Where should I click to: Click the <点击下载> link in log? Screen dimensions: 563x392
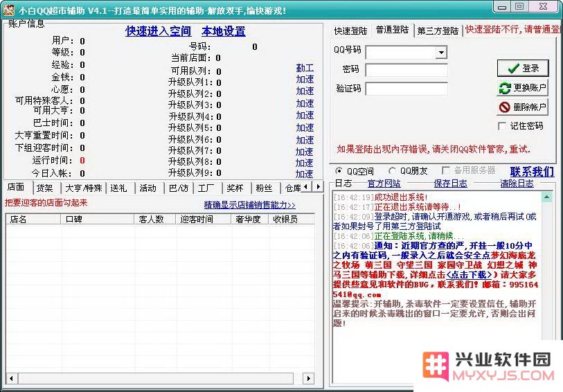click(x=469, y=275)
